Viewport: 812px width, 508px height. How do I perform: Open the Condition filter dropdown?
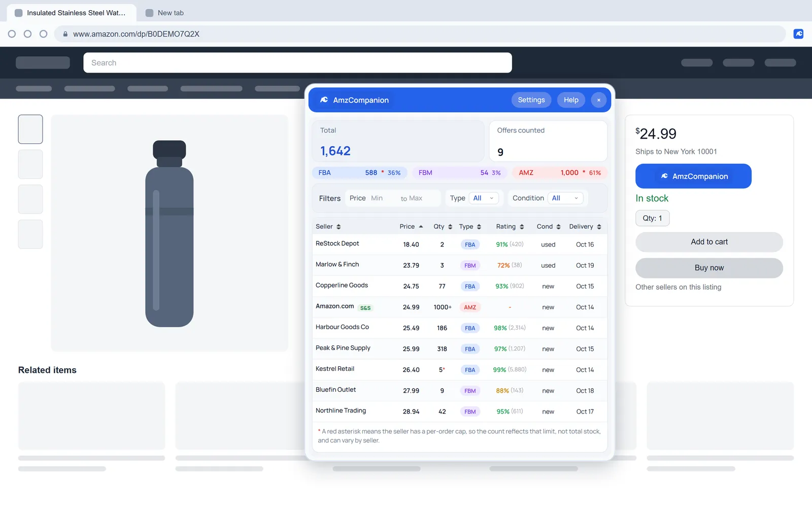point(565,198)
